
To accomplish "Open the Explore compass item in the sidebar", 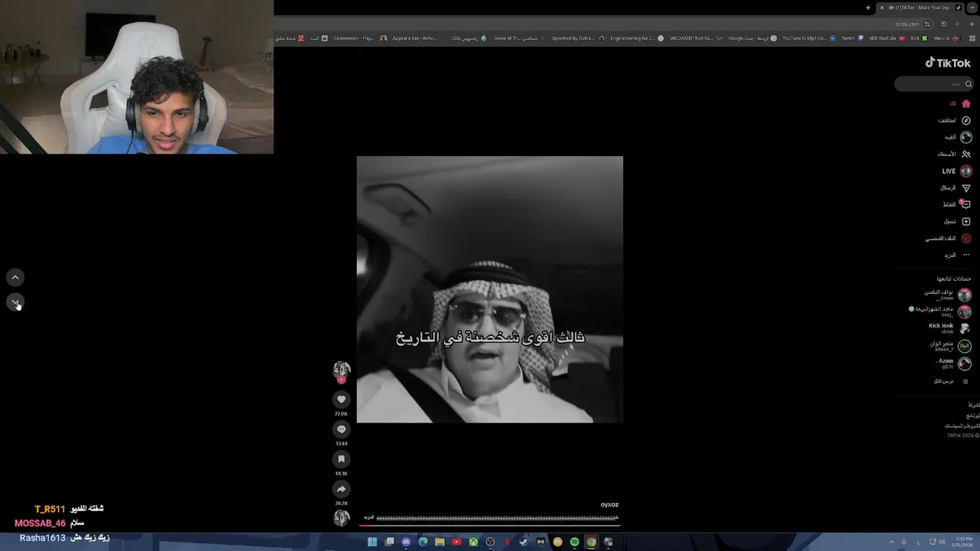I will (955, 120).
